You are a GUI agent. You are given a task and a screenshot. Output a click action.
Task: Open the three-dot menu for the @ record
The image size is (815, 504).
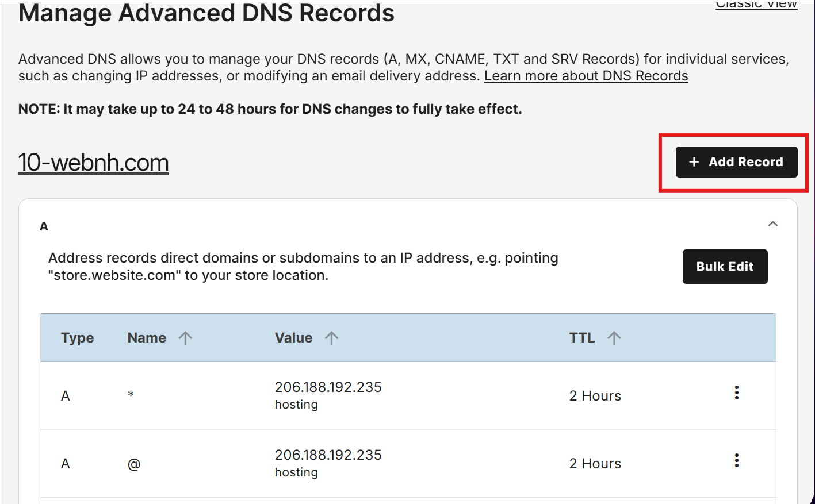pos(737,460)
